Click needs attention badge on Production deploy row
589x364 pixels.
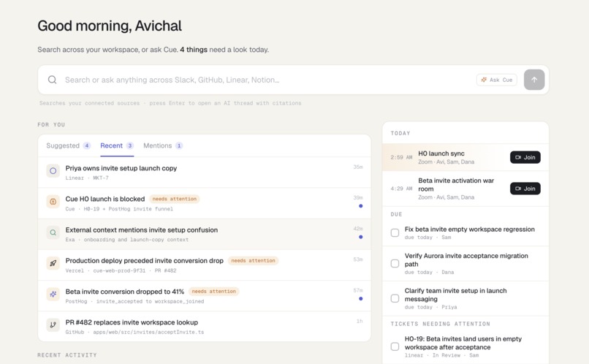coord(253,261)
